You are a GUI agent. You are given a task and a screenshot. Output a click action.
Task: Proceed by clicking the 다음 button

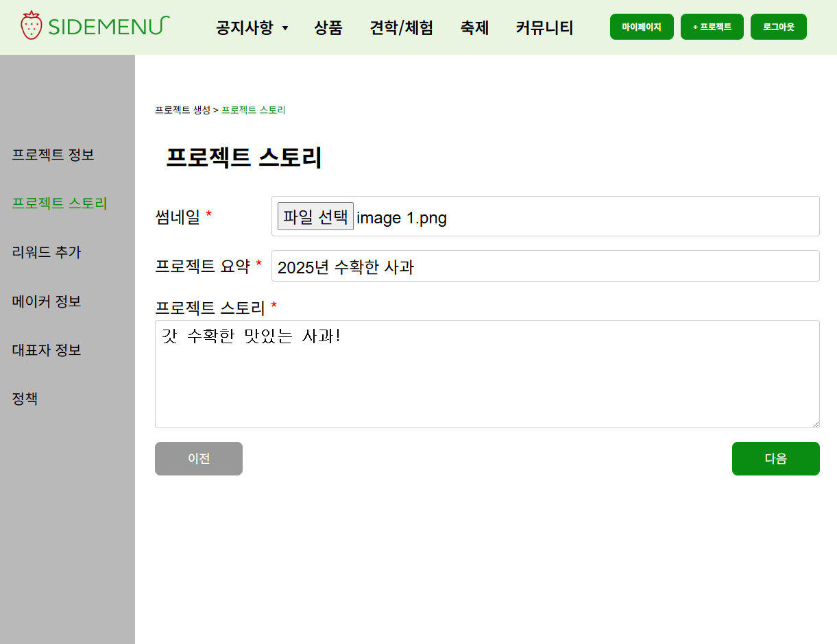click(x=775, y=458)
